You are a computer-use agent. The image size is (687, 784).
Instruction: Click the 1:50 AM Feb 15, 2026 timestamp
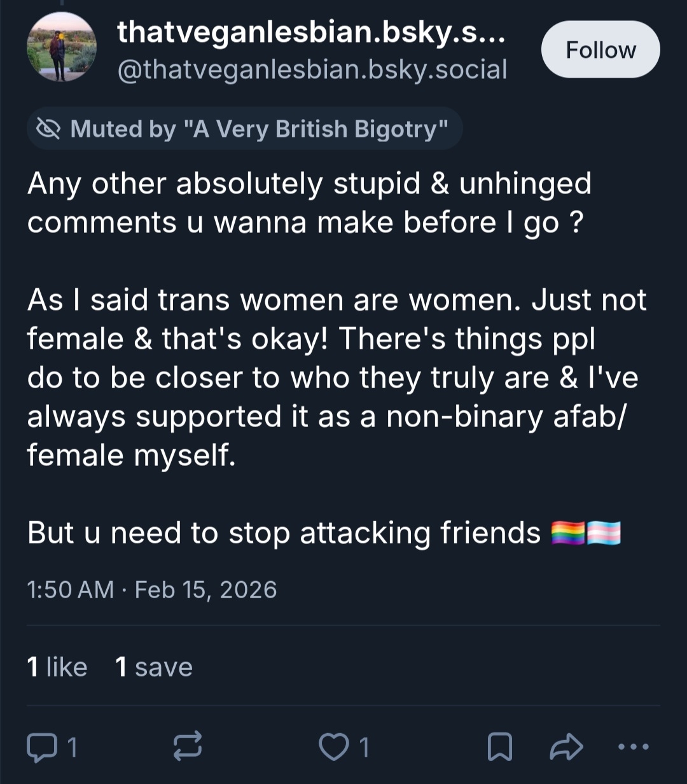(x=152, y=589)
